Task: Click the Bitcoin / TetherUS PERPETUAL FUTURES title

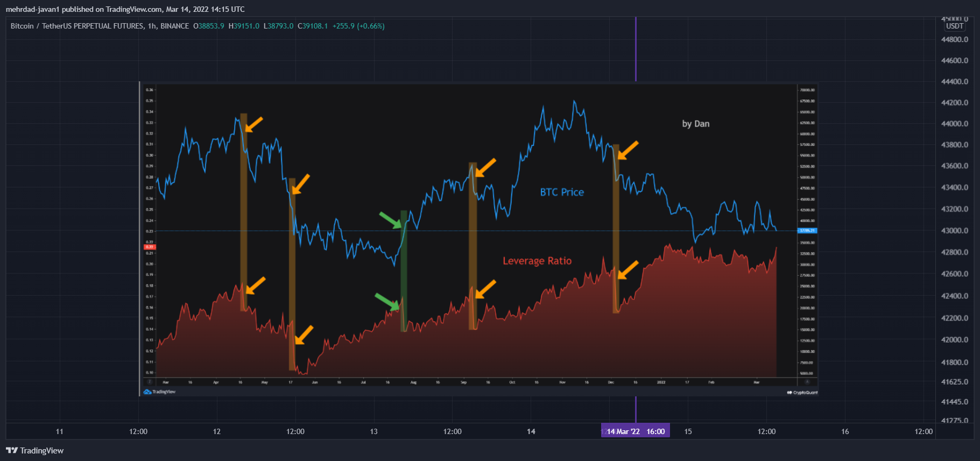Action: tap(77, 26)
